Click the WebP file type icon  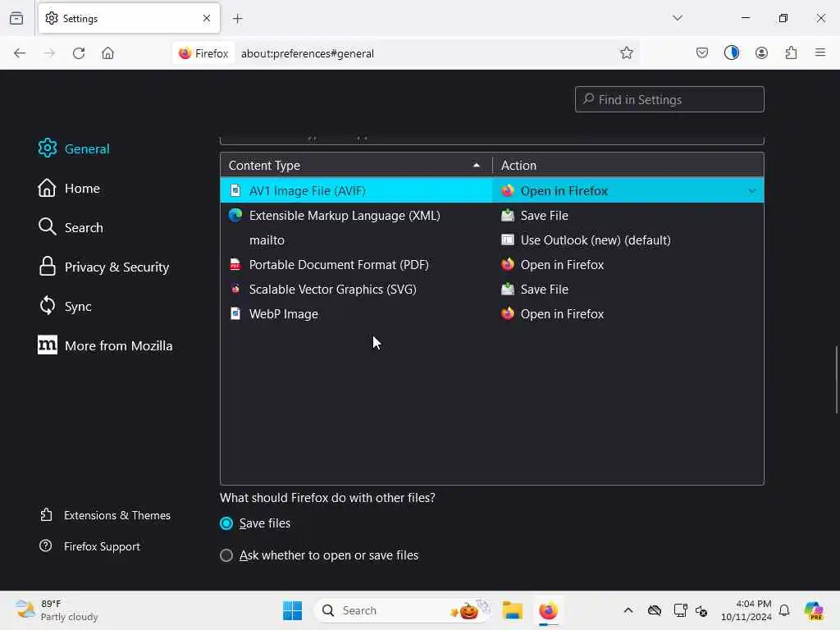[x=235, y=313]
